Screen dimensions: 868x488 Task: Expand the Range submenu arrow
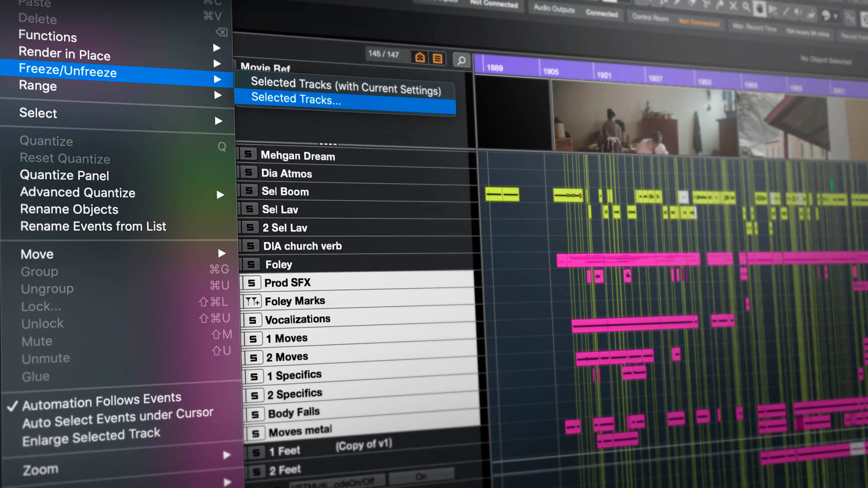point(218,95)
